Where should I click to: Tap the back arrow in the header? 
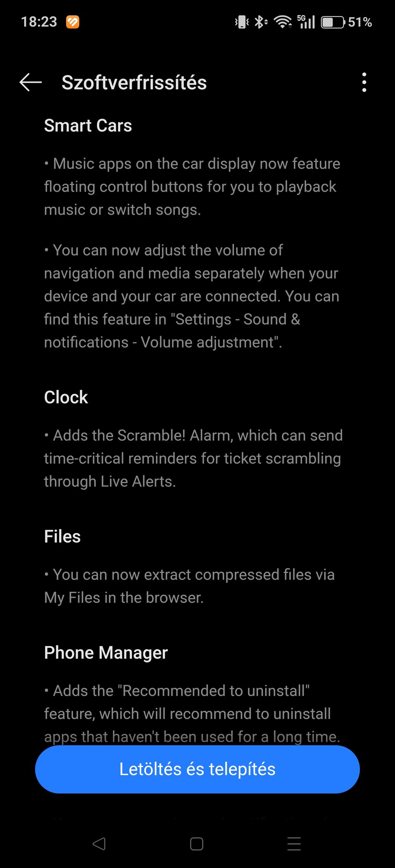click(x=31, y=82)
